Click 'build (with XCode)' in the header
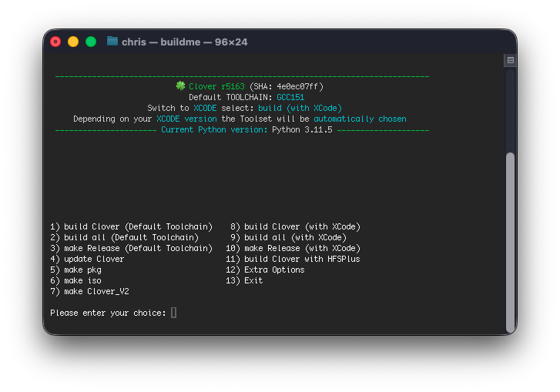 pyautogui.click(x=300, y=108)
